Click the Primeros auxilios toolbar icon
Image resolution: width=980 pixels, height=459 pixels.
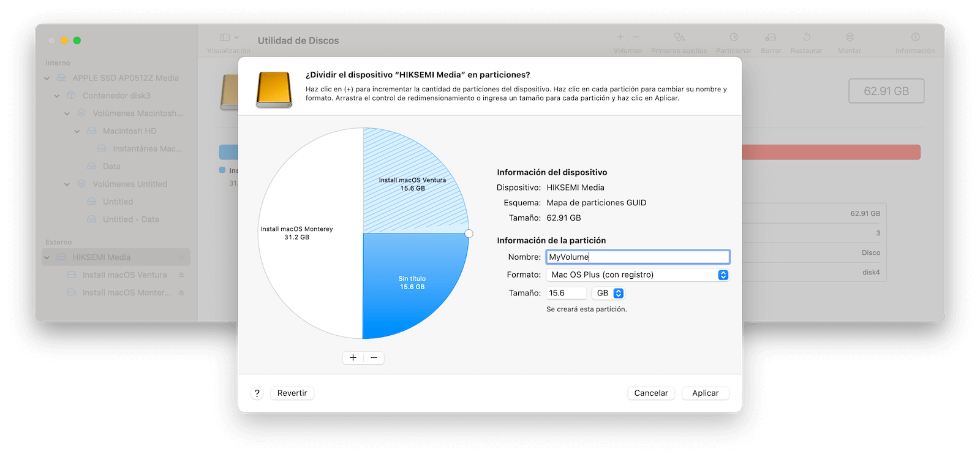coord(679,37)
